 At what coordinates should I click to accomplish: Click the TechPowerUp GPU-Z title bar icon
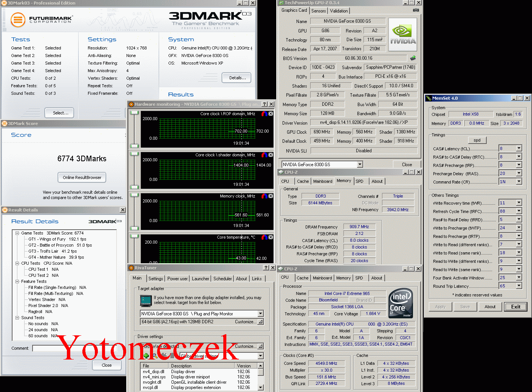coord(281,3)
